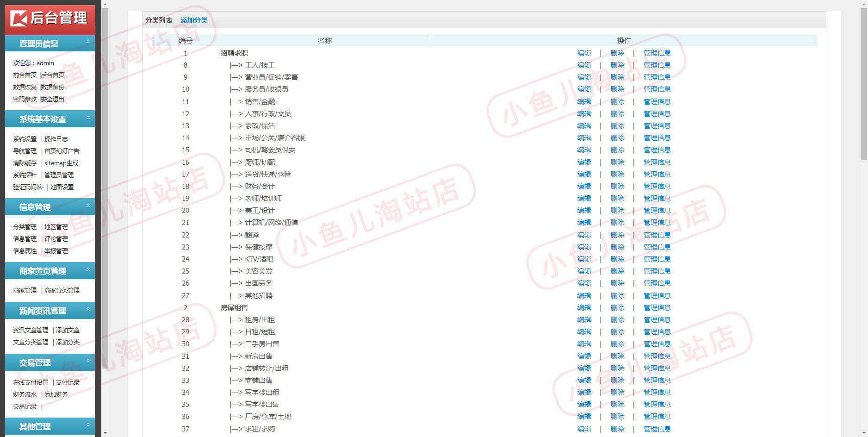Collapse the 新闻资讯管理 section chevron

pos(88,310)
